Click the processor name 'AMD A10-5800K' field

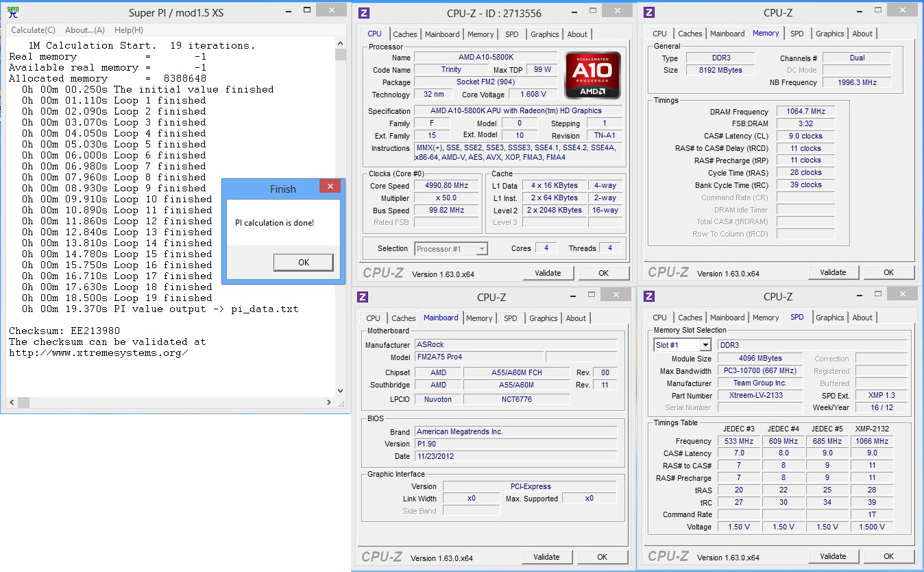486,57
